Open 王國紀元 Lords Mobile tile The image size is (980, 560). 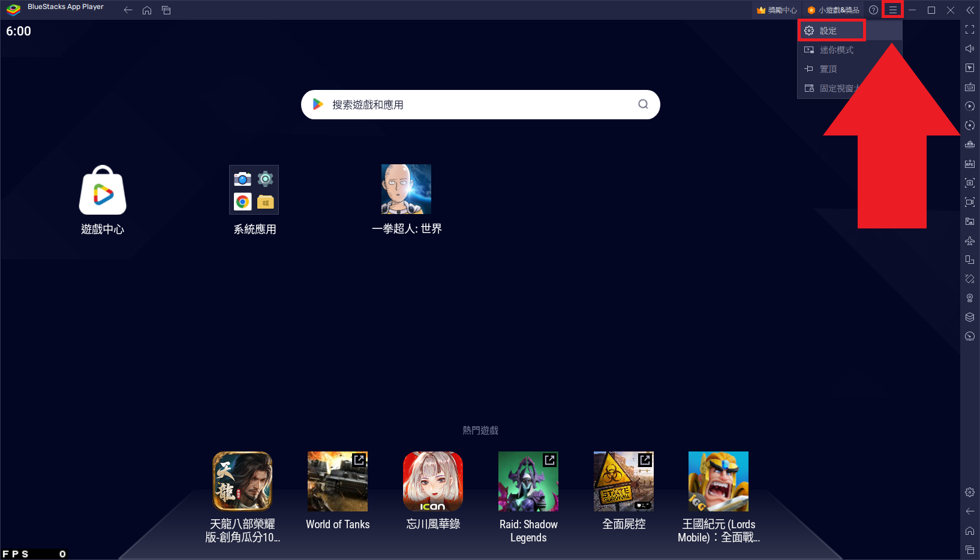coord(719,498)
